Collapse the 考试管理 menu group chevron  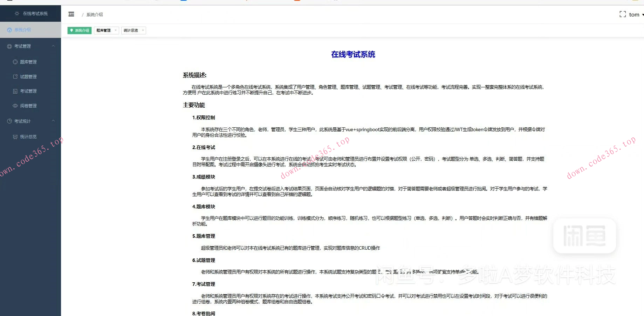point(53,46)
